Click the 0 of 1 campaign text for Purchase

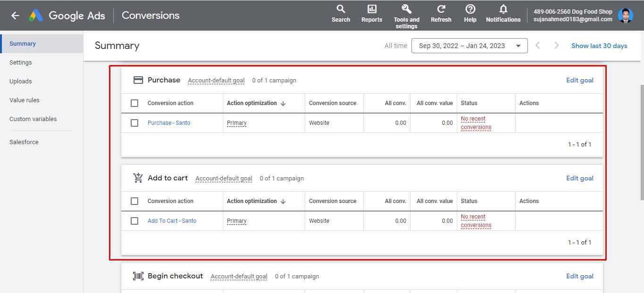click(x=274, y=81)
